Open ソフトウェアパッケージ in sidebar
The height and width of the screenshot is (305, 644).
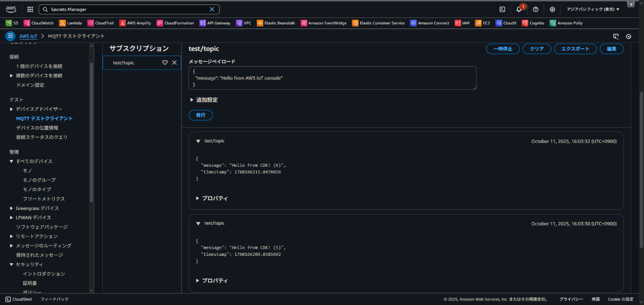[41, 227]
